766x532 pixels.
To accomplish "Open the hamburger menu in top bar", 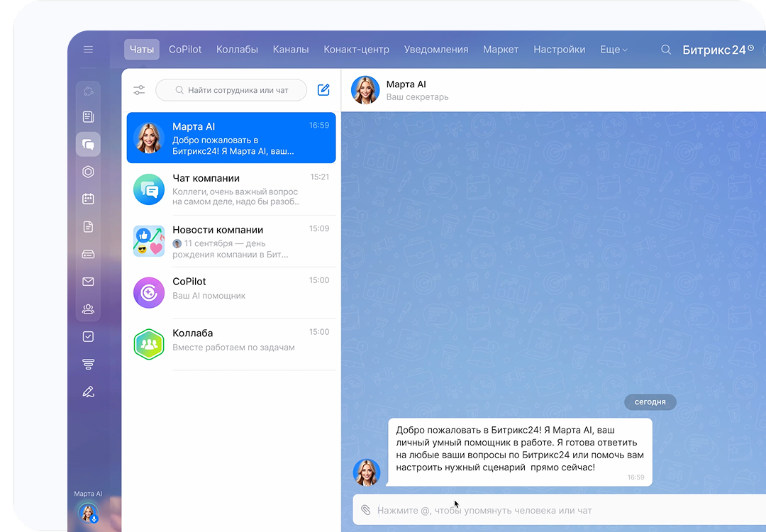I will (x=88, y=50).
